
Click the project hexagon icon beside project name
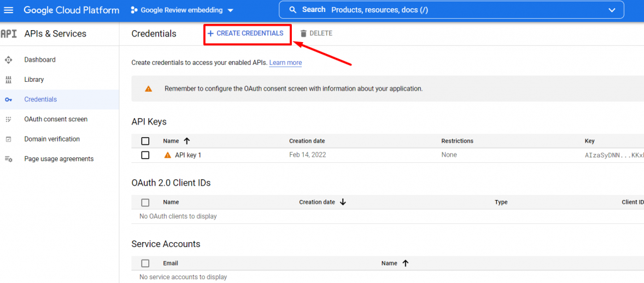(x=134, y=10)
